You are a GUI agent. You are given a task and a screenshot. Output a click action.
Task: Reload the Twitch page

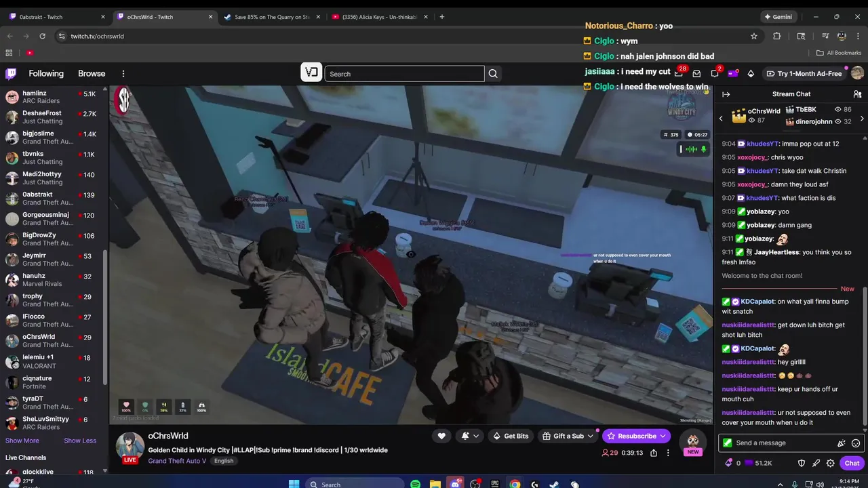pyautogui.click(x=43, y=36)
